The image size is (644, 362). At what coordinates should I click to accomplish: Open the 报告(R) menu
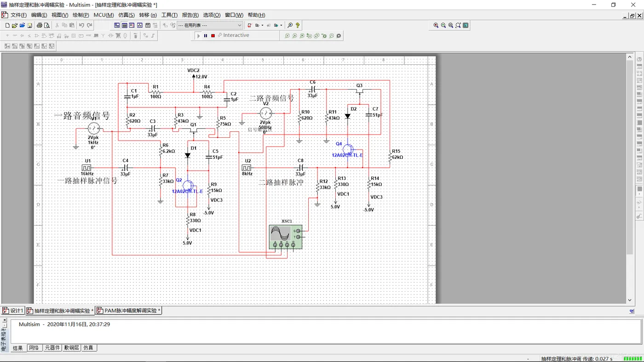click(190, 15)
